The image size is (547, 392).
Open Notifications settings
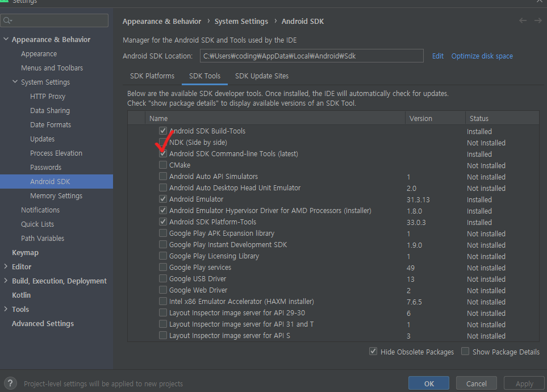point(40,210)
